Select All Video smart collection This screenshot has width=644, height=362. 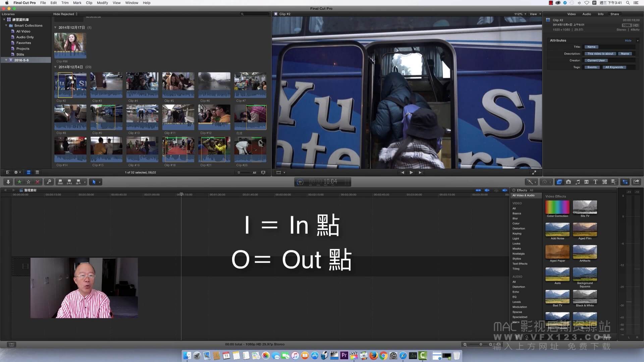pos(23,31)
